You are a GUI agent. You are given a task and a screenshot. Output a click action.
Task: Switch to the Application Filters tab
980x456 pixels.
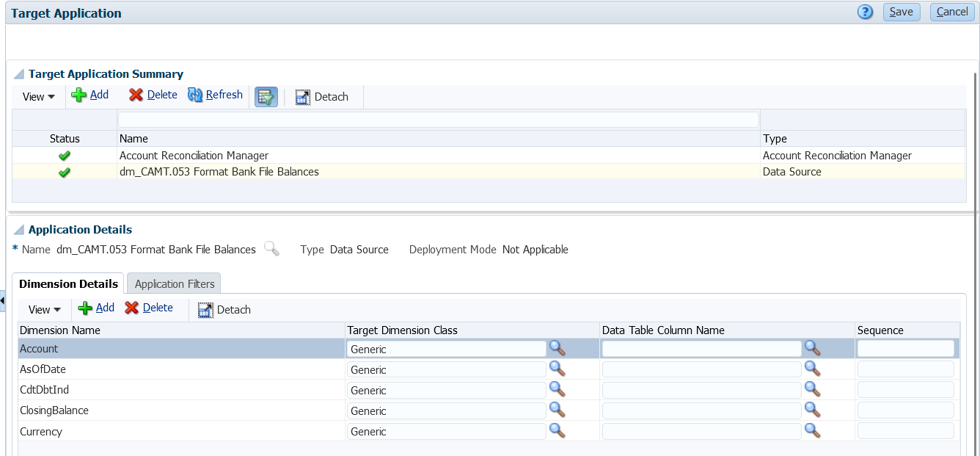click(x=175, y=284)
